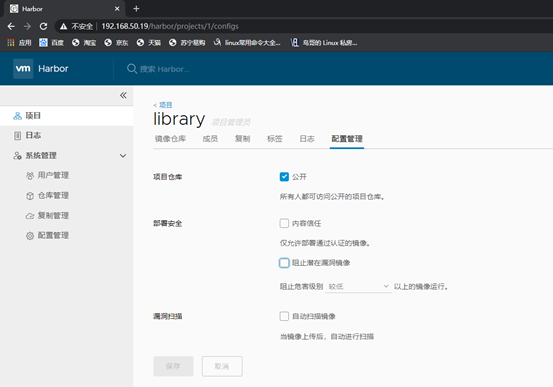Screen dimensions: 553x387
Task: Click the 公开 checkbox label text
Action: [x=299, y=177]
